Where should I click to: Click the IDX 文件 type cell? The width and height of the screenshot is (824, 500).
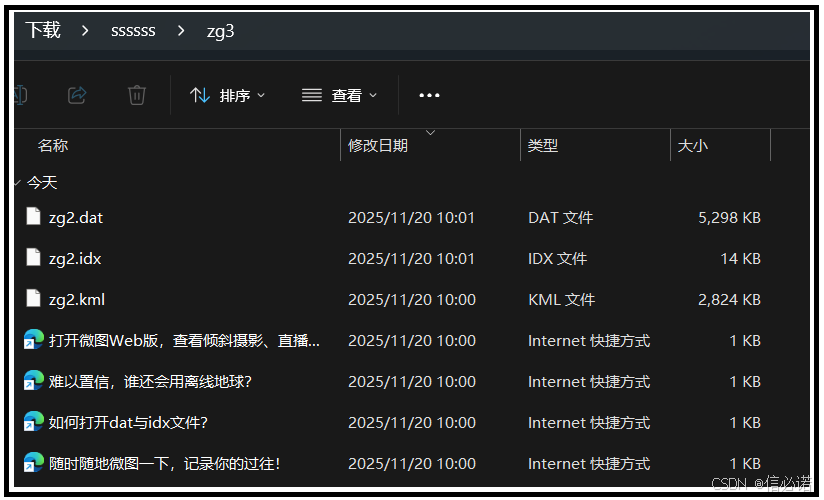(x=557, y=259)
